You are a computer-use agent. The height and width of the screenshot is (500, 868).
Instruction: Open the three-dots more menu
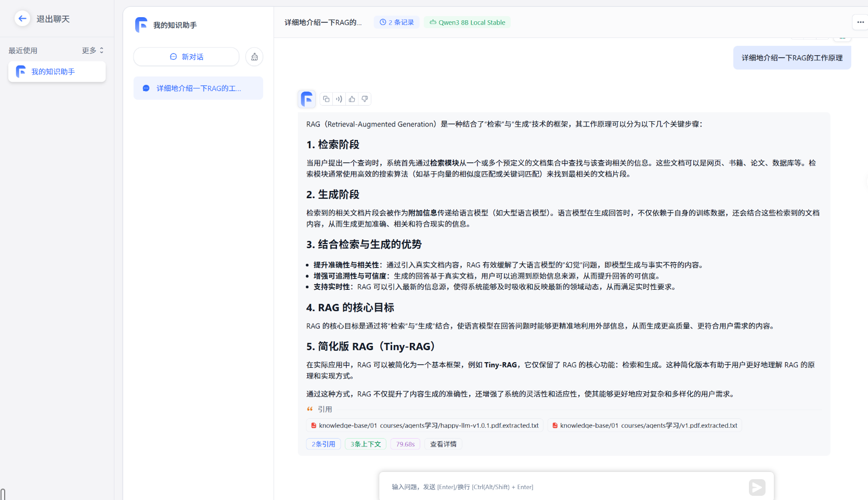(x=860, y=22)
